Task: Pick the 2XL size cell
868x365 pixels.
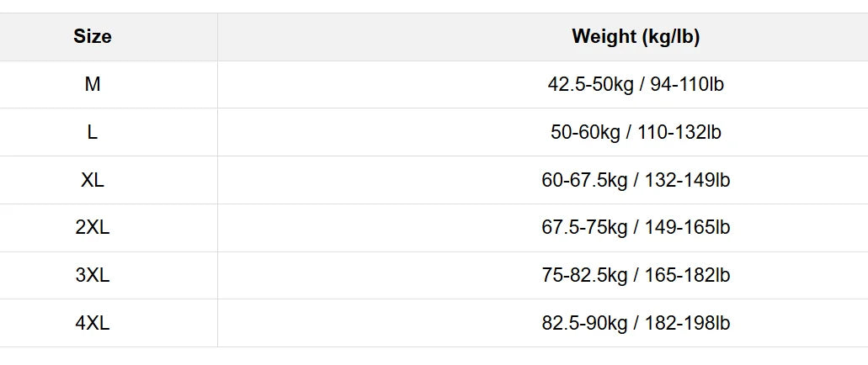Action: (93, 228)
